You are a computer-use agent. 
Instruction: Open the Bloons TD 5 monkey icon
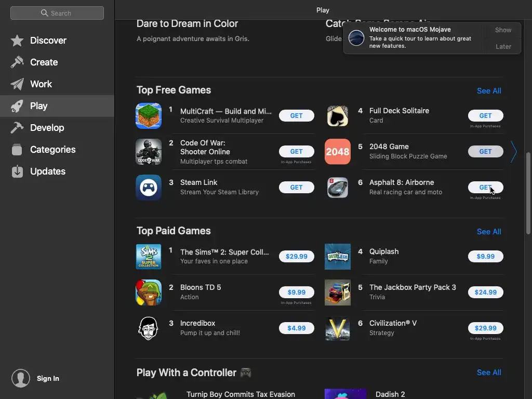149,292
